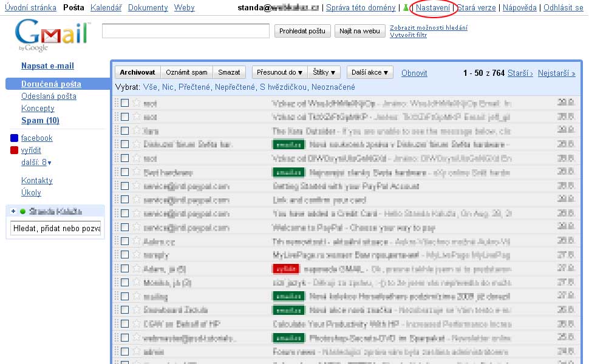
Task: Select all messages with "Vše"
Action: click(150, 87)
